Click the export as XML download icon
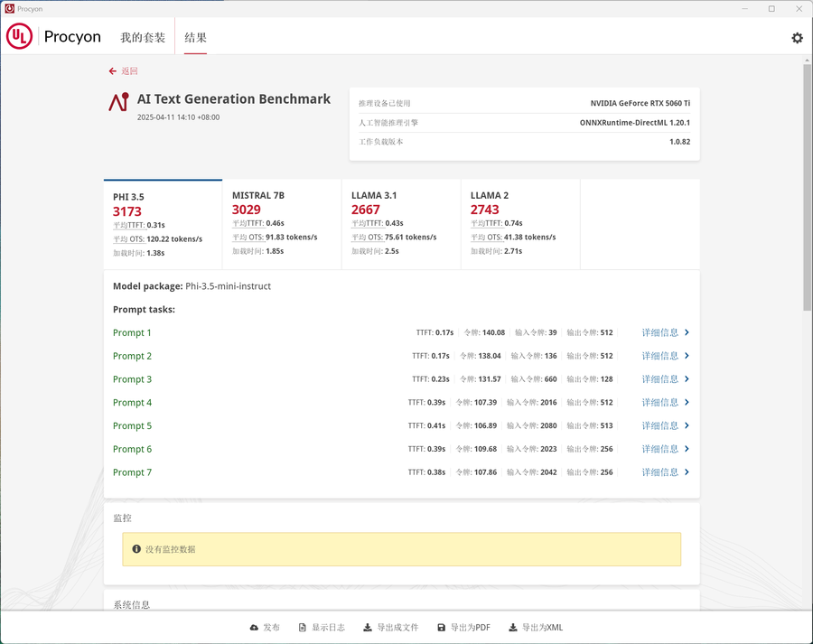The width and height of the screenshot is (813, 644). (x=513, y=628)
